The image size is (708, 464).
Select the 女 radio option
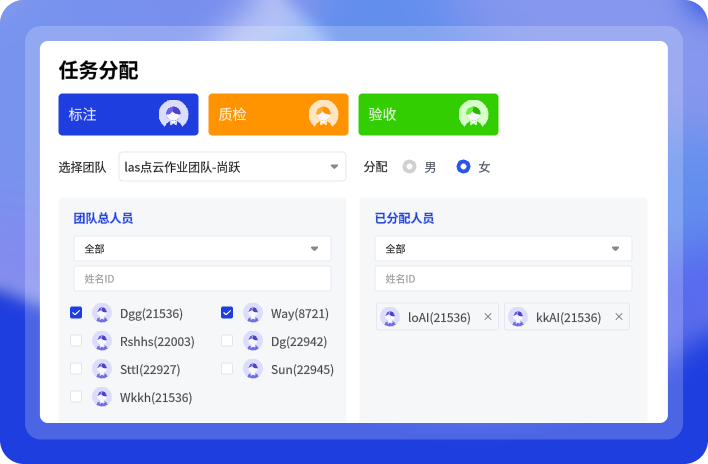[x=463, y=167]
